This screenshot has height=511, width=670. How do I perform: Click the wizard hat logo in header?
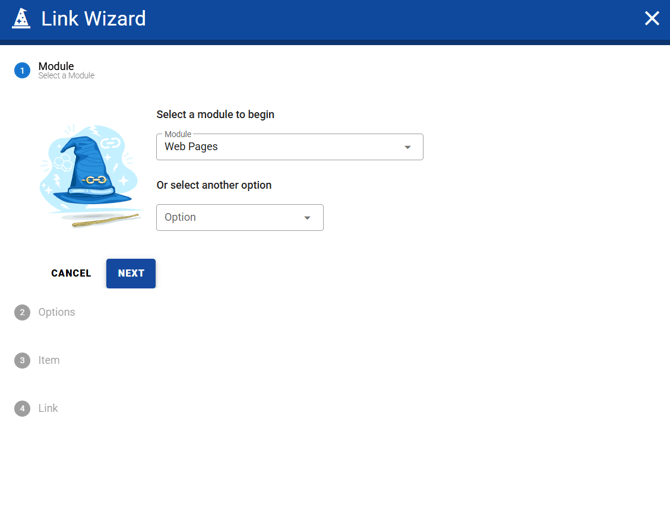click(x=21, y=19)
